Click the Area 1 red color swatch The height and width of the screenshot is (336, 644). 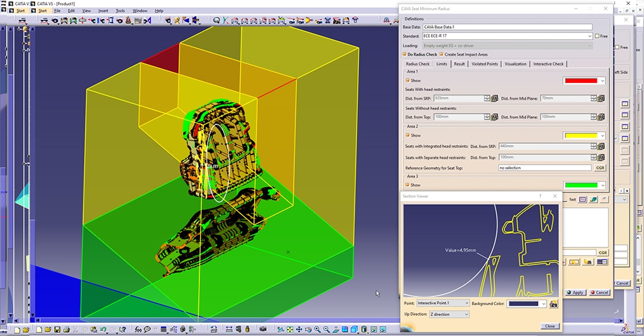(x=580, y=81)
